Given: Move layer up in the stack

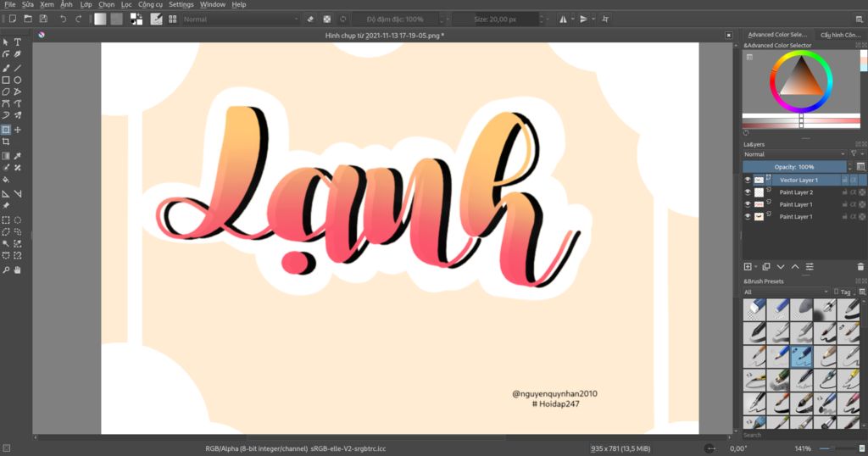Looking at the screenshot, I should coord(795,267).
